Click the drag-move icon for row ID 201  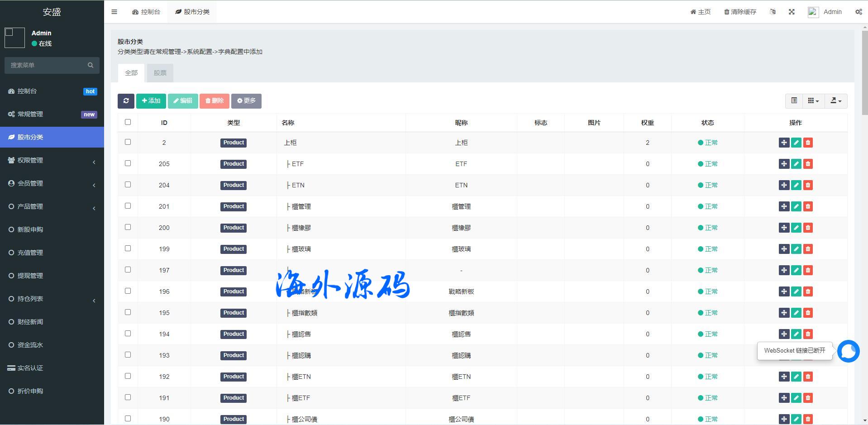pyautogui.click(x=784, y=206)
